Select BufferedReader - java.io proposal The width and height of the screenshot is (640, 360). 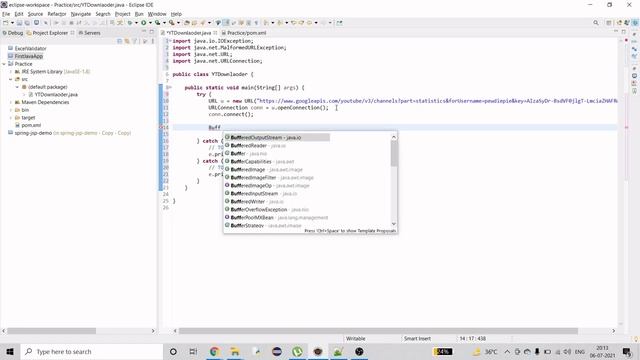pyautogui.click(x=258, y=146)
